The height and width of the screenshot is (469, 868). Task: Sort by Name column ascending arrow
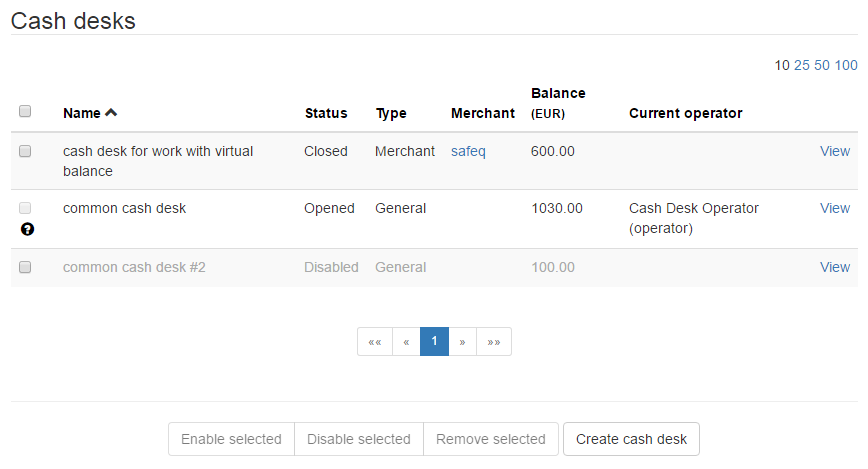pos(111,113)
